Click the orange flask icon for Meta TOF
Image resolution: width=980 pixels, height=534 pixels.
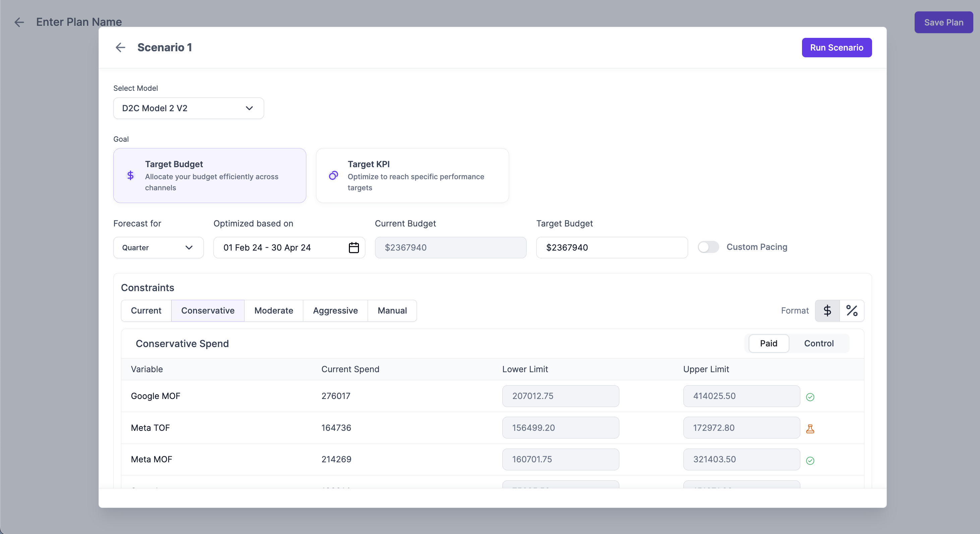(810, 429)
